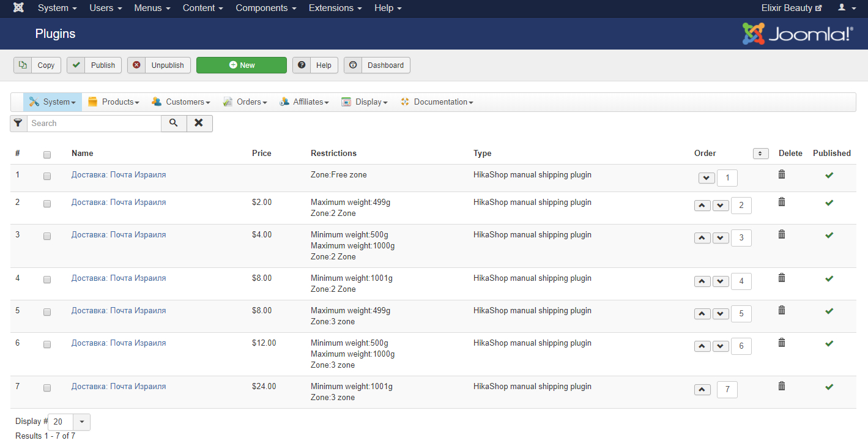Viewport: 868px width, 446px height.
Task: Click the trash icon for row 1
Action: coord(781,175)
